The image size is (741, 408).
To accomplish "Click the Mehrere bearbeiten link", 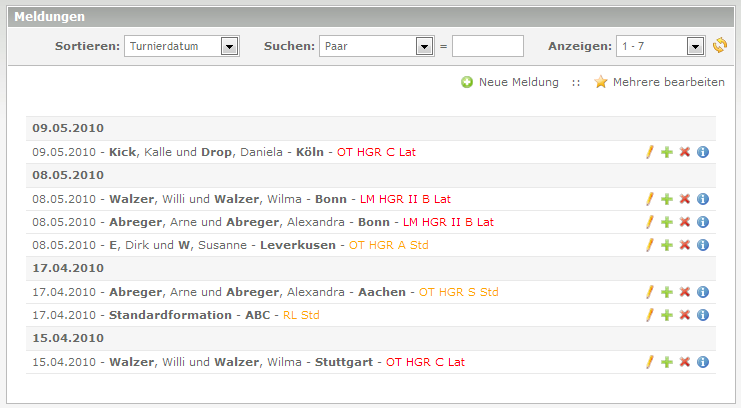I will click(x=668, y=82).
